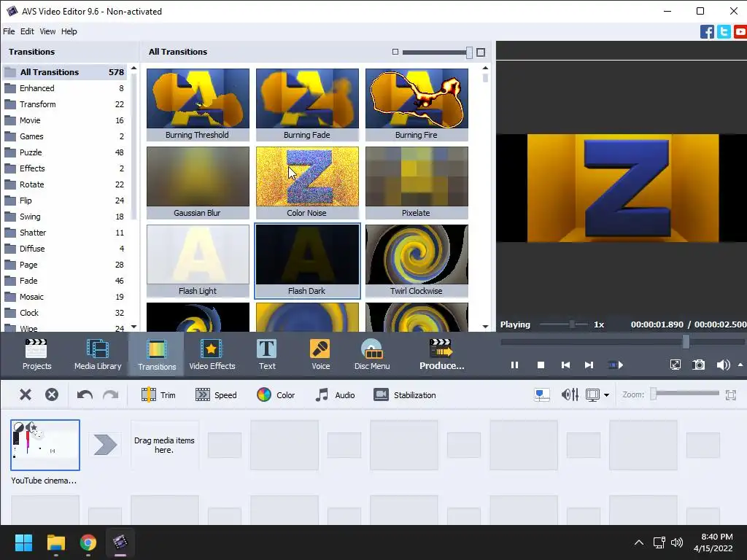Switch preview to full screen

click(675, 365)
